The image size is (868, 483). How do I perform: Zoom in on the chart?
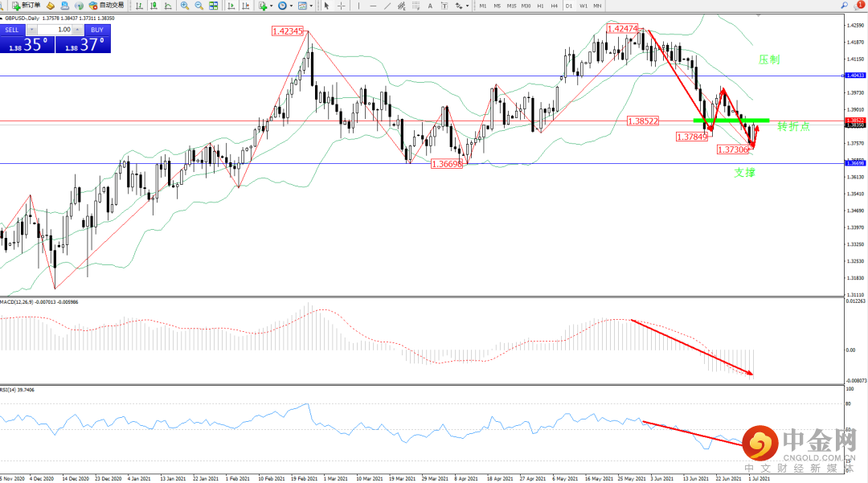click(184, 6)
